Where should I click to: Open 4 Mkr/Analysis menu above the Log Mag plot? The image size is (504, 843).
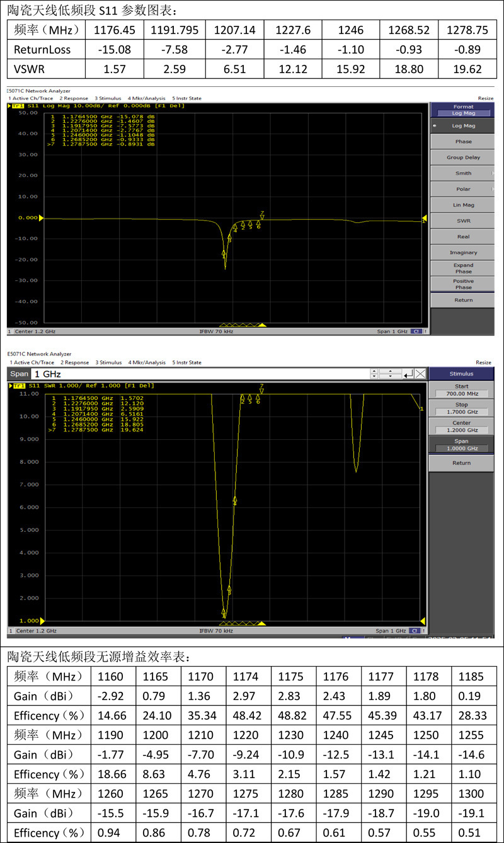point(147,98)
